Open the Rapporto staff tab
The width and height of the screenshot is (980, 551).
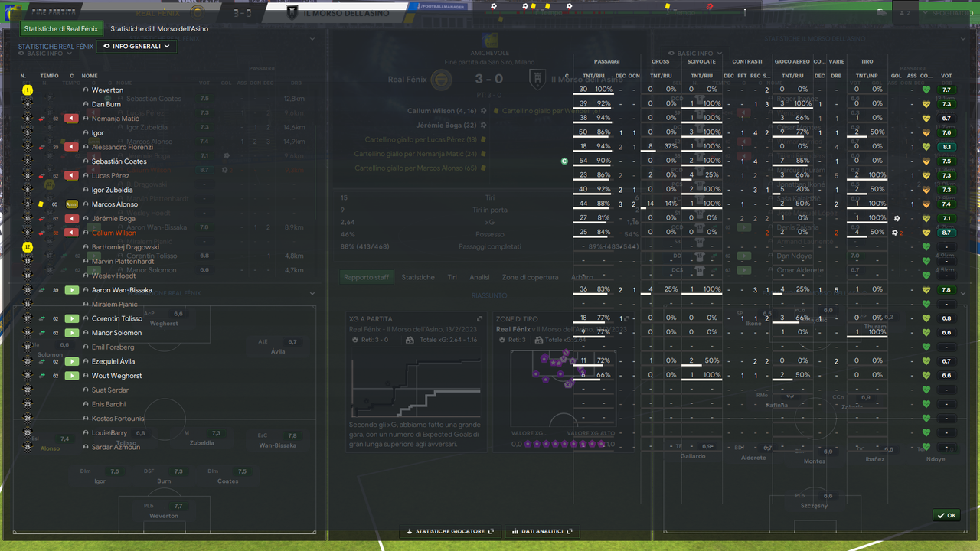pos(366,277)
